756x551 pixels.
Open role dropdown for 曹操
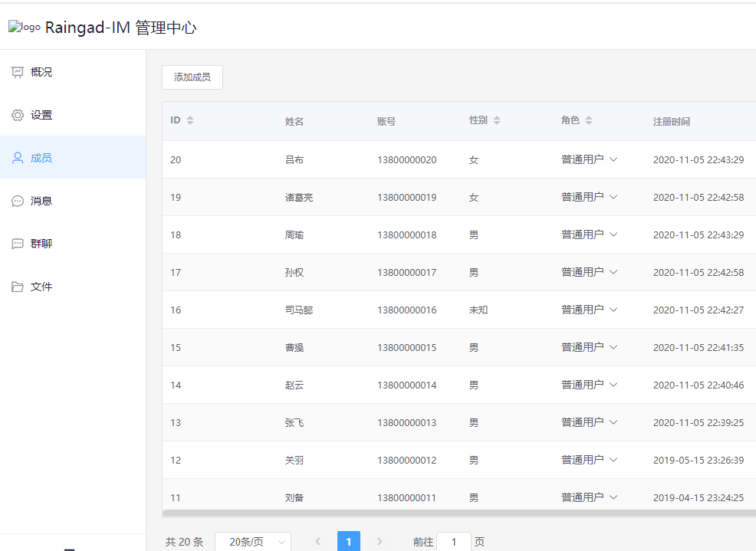[589, 348]
